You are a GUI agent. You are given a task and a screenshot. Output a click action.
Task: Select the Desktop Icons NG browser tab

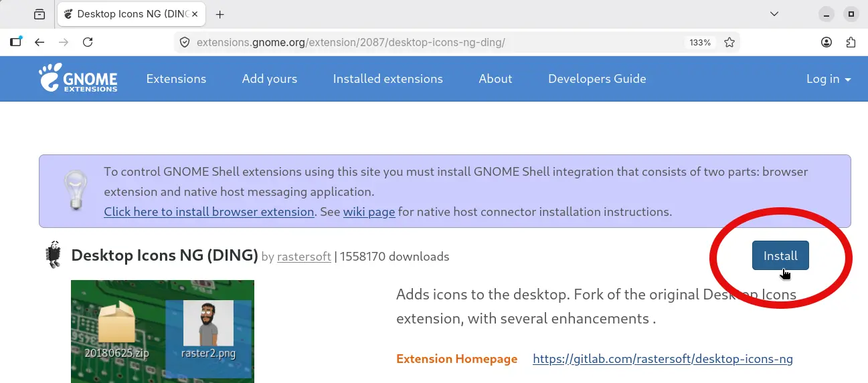[131, 14]
